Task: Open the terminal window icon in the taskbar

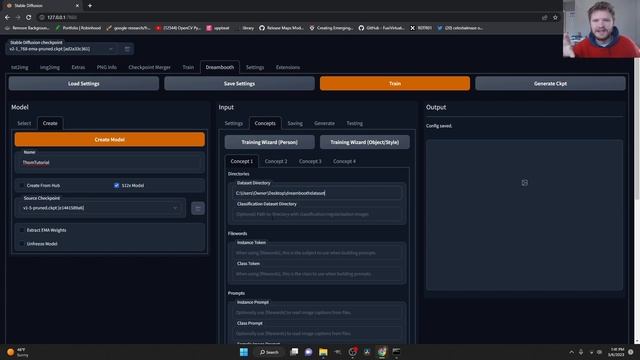Action: click(396, 351)
